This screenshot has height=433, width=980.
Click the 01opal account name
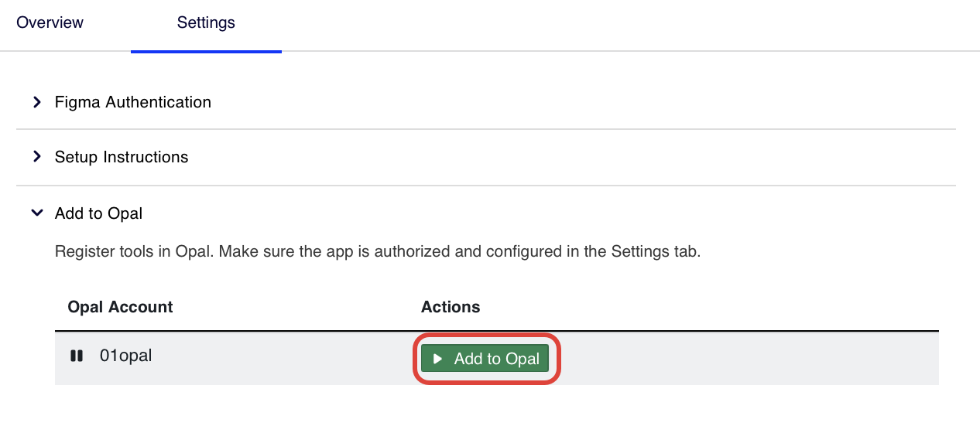click(126, 356)
